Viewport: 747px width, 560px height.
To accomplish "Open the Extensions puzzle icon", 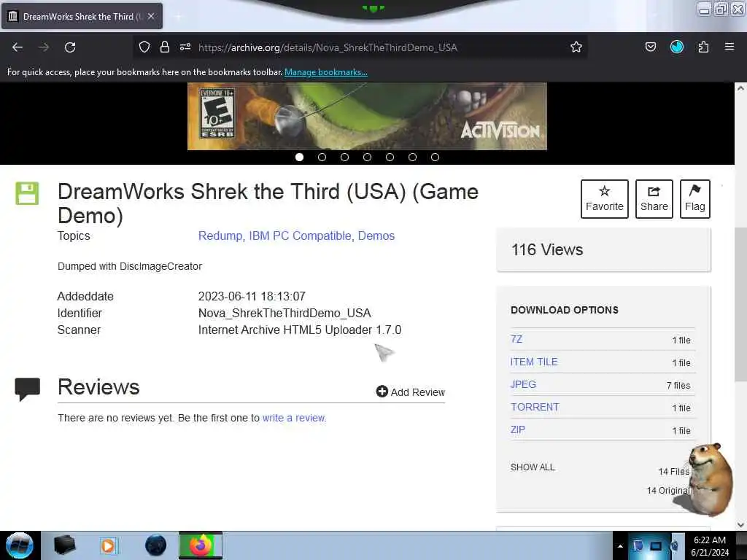I will (x=703, y=47).
